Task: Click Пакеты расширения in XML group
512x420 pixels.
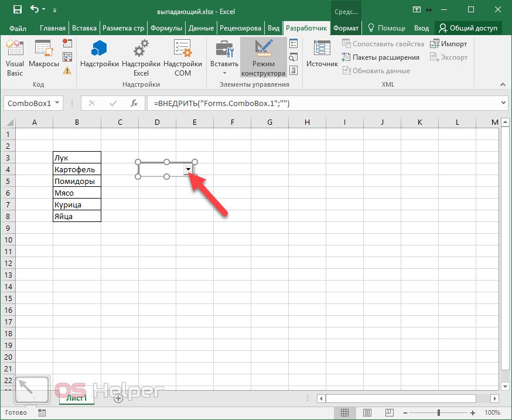Action: pyautogui.click(x=381, y=57)
